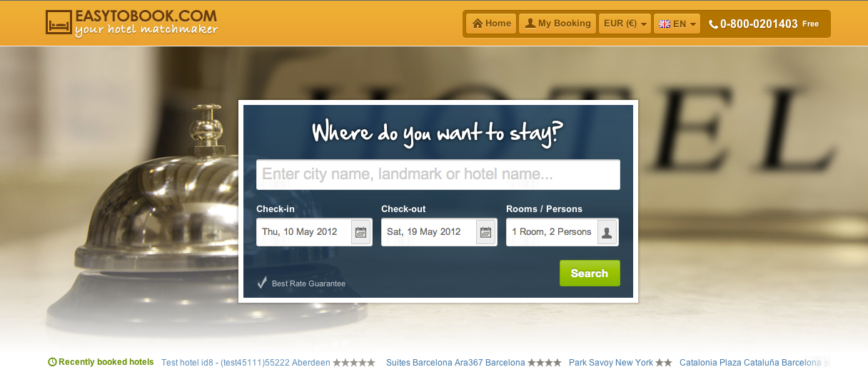This screenshot has height=377, width=868.
Task: Click the Best Rate Guarantee checkmark
Action: pos(262,283)
